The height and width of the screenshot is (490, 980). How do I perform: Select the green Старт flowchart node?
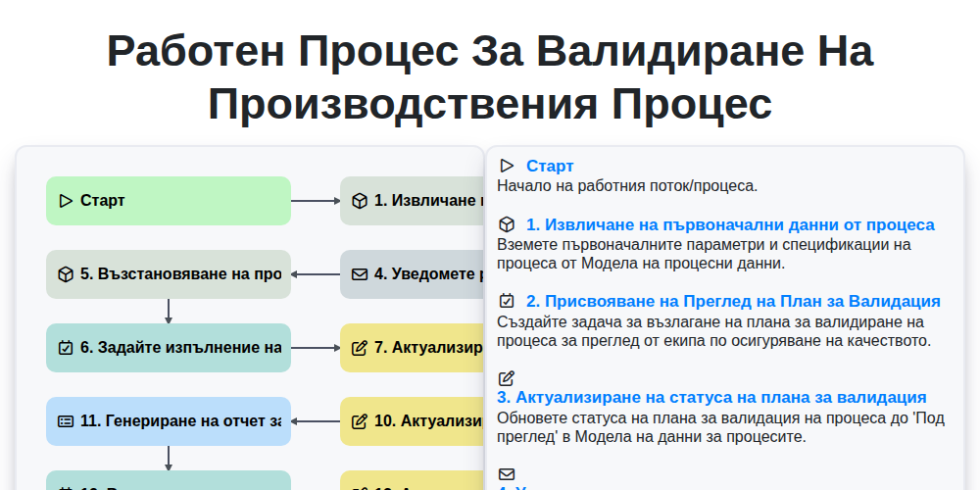[x=169, y=201]
